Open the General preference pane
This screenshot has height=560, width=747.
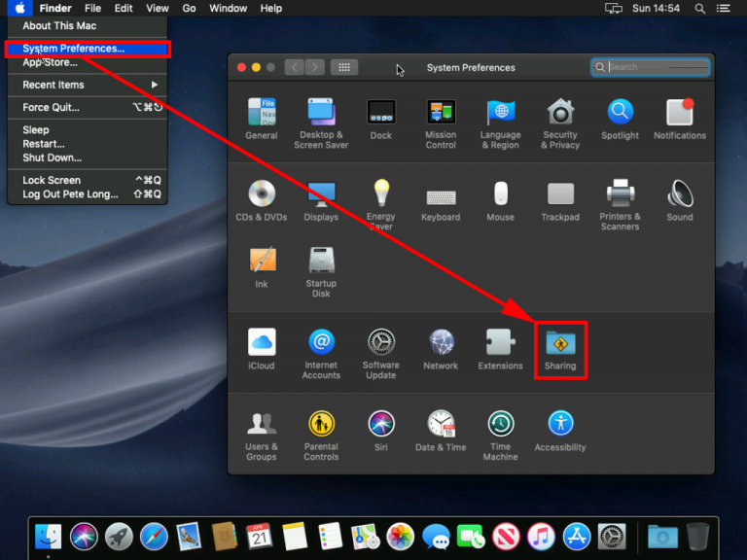(x=262, y=119)
